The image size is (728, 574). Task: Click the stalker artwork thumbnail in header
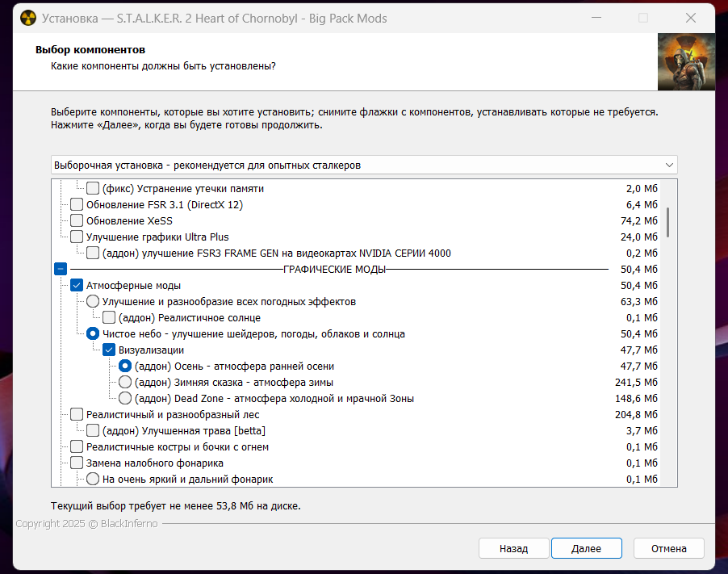[x=686, y=62]
